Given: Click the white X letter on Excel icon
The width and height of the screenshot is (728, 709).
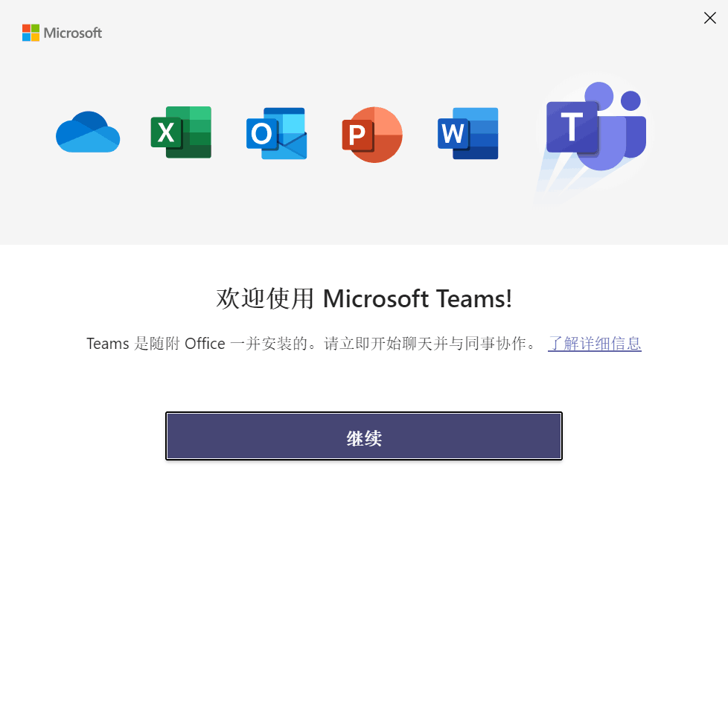Looking at the screenshot, I should point(166,133).
